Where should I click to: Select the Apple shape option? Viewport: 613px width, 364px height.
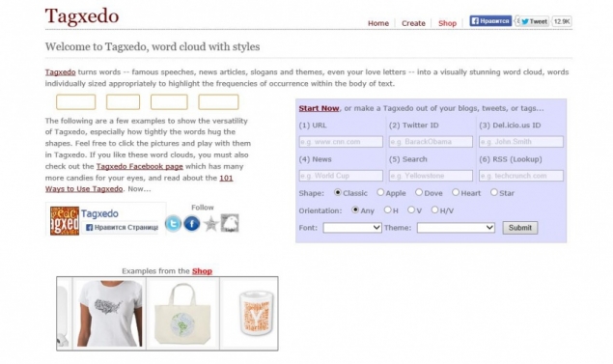[380, 192]
